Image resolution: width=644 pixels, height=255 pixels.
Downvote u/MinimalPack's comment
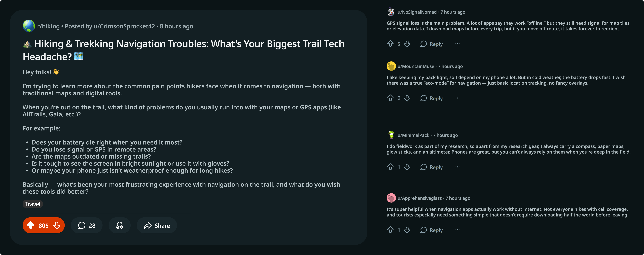pyautogui.click(x=408, y=167)
